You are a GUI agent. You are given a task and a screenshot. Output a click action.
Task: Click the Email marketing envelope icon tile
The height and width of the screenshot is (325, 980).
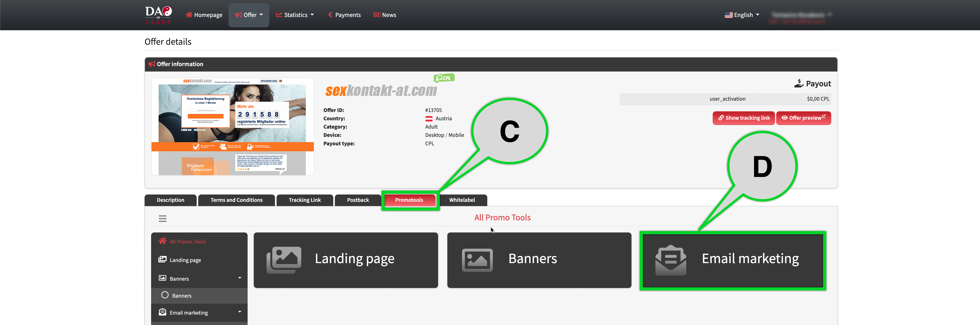click(x=671, y=260)
